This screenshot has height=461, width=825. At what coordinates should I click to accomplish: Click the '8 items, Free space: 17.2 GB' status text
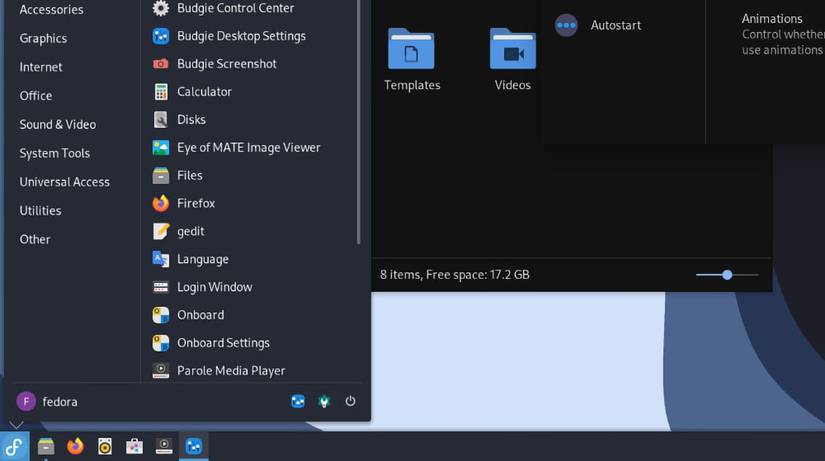click(455, 275)
